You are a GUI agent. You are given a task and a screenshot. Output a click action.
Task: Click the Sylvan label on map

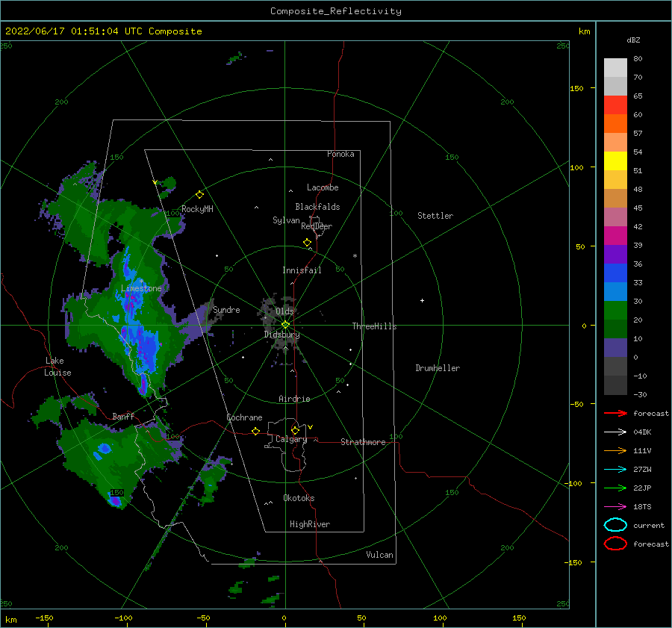[286, 220]
